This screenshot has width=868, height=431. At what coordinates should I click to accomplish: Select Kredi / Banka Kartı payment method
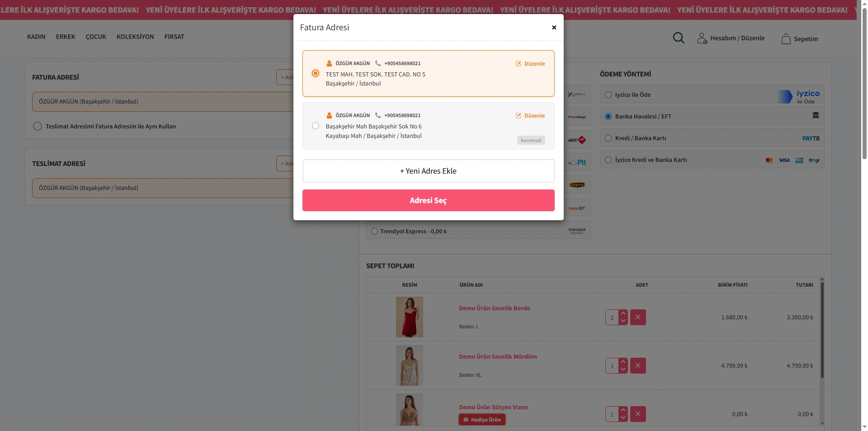609,138
